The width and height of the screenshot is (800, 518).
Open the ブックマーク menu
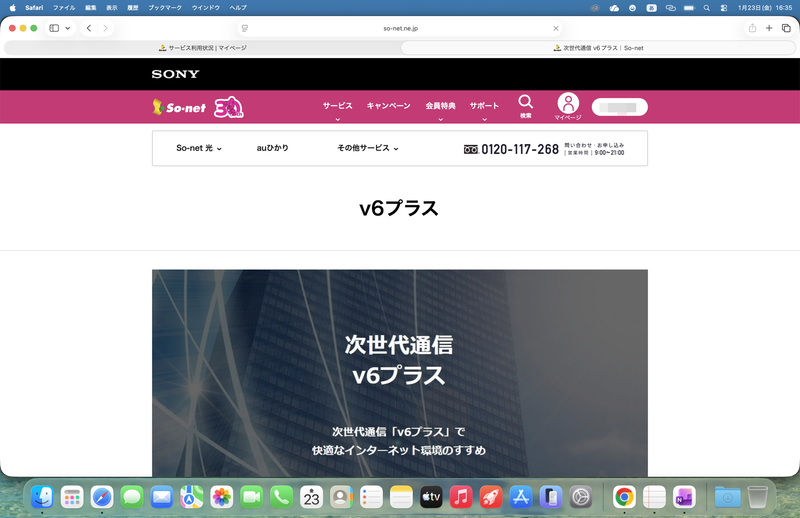pos(165,8)
